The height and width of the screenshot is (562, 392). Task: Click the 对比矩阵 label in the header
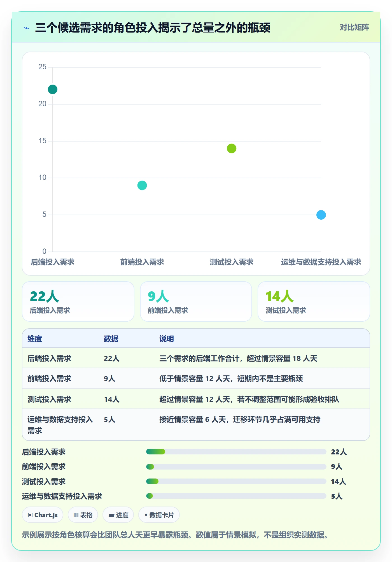(354, 27)
